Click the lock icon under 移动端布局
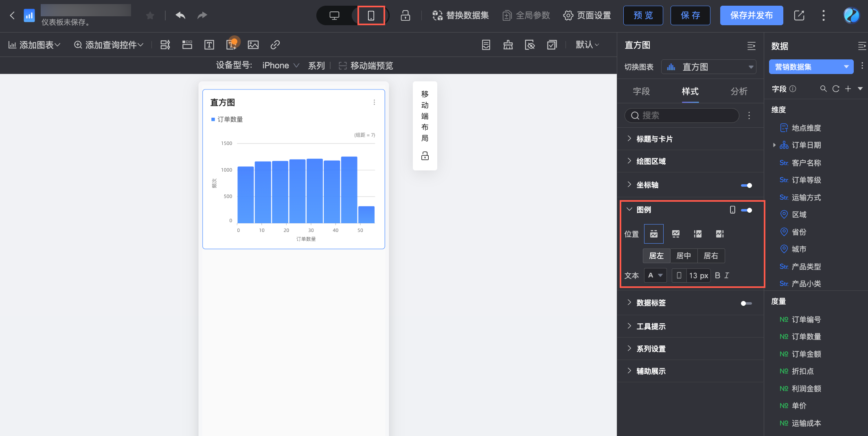Screen dimensions: 868x436 coord(425,156)
